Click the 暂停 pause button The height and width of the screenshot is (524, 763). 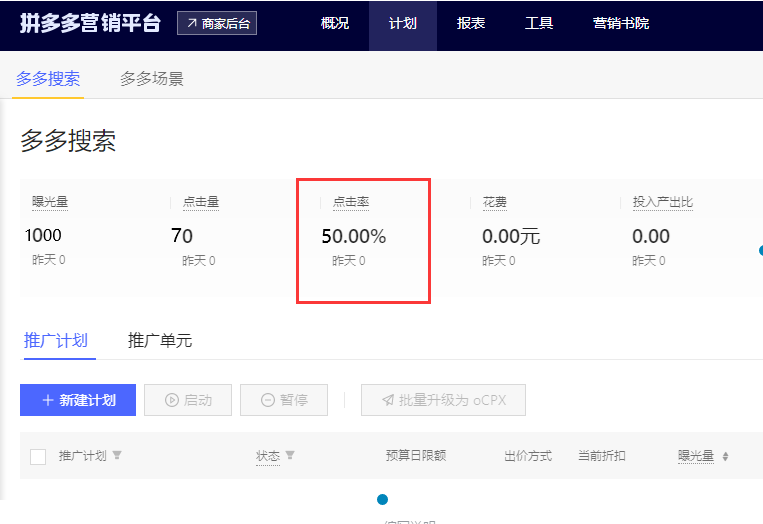284,400
